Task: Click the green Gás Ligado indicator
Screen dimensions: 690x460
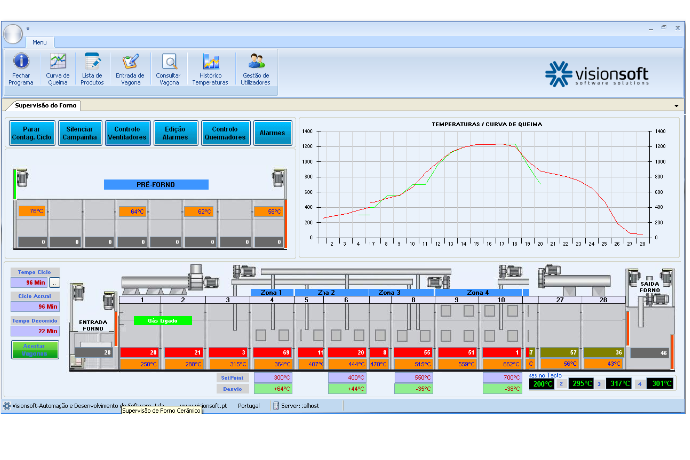Action: click(163, 321)
